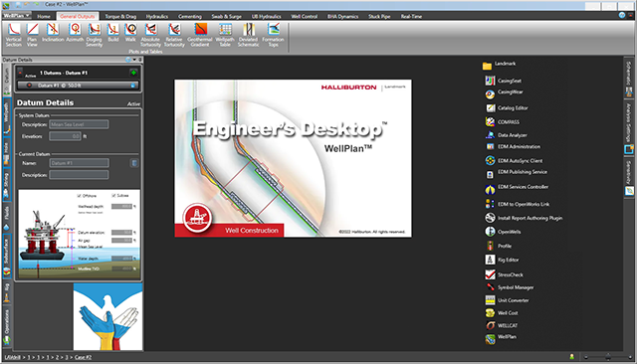Open the BHA Dynamics tab

(x=342, y=16)
